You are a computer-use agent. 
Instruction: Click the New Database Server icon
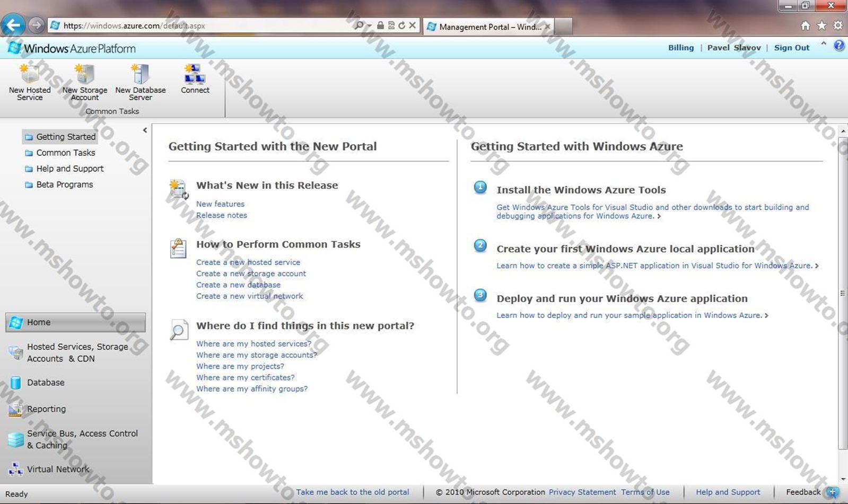coord(141,74)
